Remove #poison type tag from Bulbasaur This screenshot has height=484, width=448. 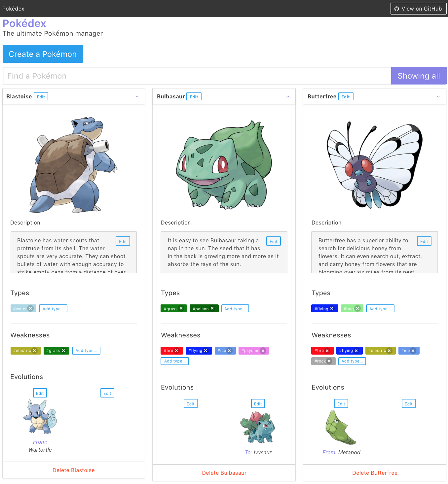(212, 308)
